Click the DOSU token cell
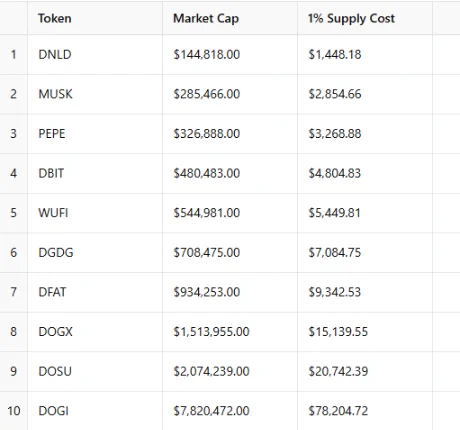Viewport: 460px width, 430px height. pyautogui.click(x=95, y=372)
